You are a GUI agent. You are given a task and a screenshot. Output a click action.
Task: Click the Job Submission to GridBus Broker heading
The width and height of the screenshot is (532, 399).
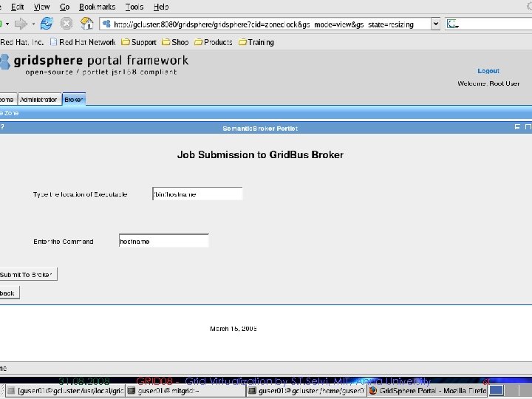point(260,154)
